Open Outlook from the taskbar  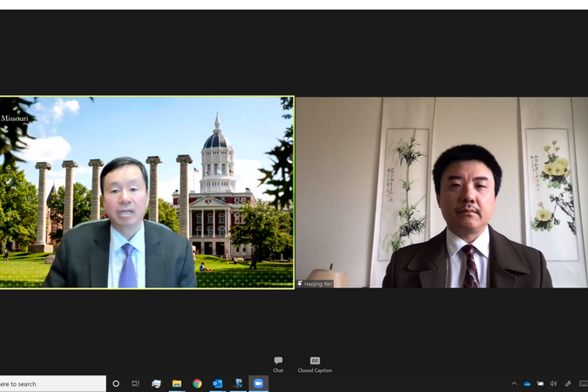(x=218, y=383)
